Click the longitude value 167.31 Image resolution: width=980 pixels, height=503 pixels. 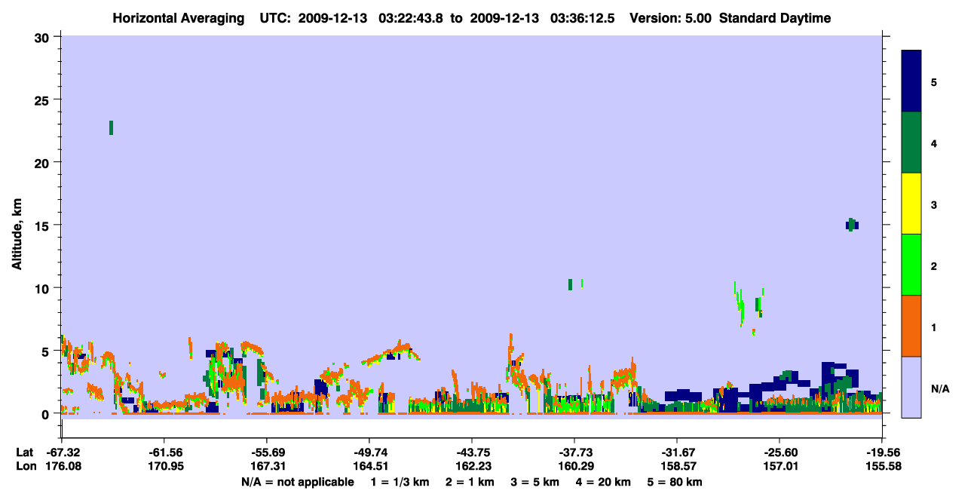[x=267, y=467]
